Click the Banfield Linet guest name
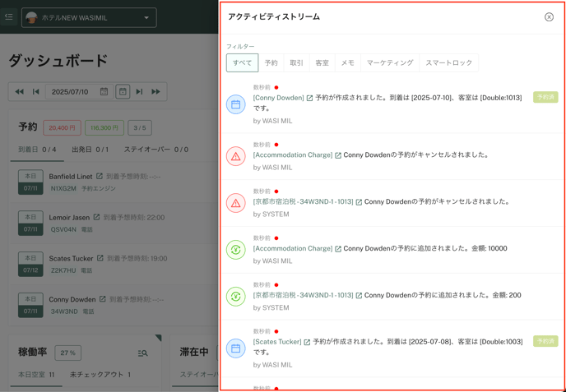This screenshot has height=392, width=566. click(x=71, y=177)
